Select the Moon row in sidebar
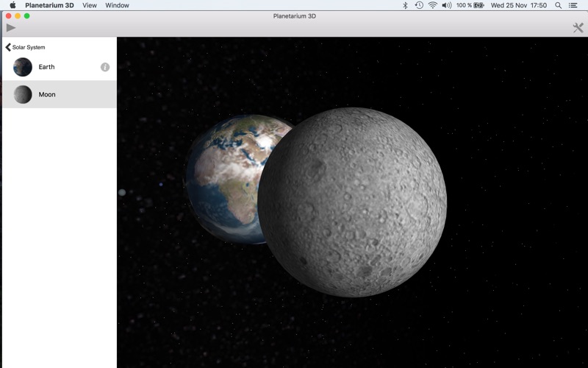This screenshot has width=588, height=368. (60, 94)
